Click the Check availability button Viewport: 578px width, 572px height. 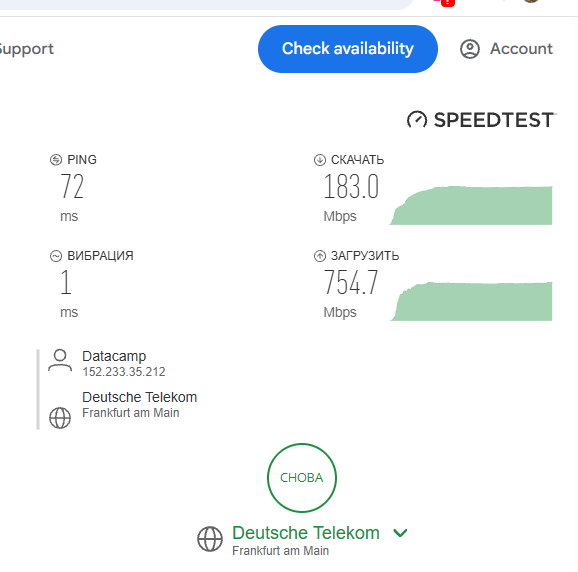[x=348, y=49]
